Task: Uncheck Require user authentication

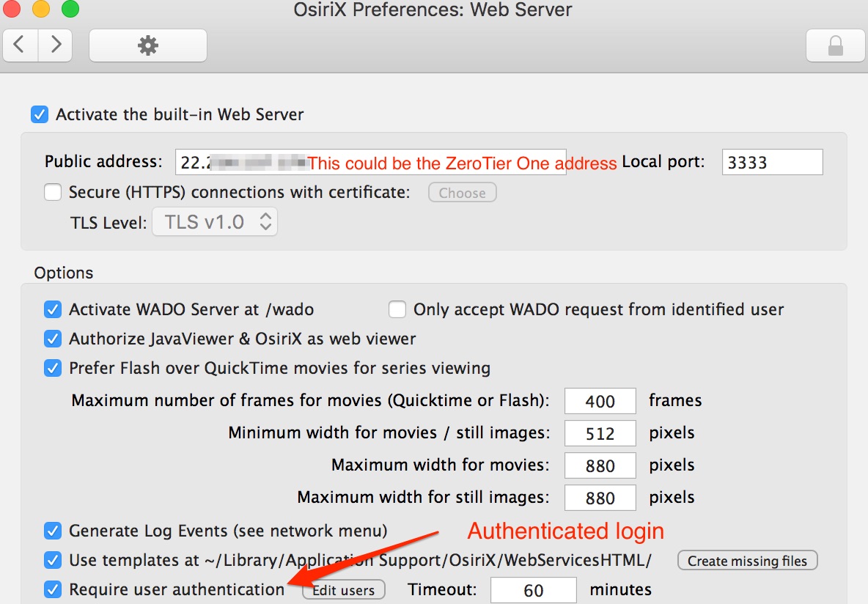Action: (53, 589)
